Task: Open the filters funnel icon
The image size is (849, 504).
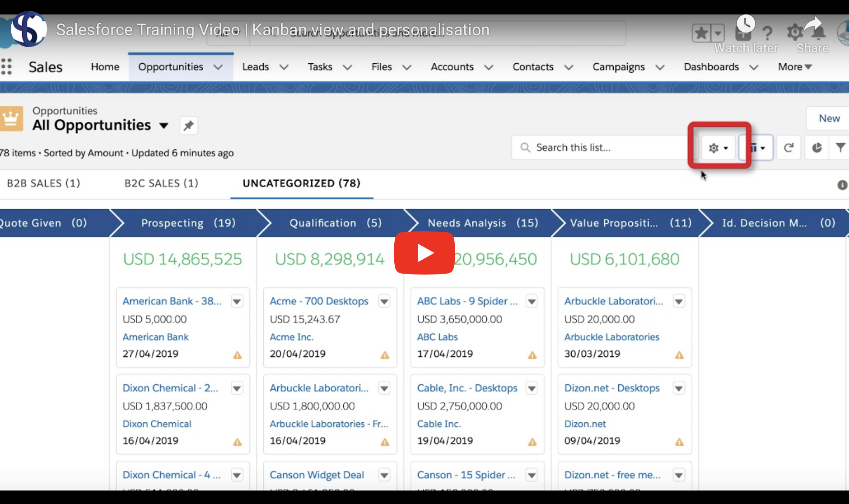Action: pos(840,148)
